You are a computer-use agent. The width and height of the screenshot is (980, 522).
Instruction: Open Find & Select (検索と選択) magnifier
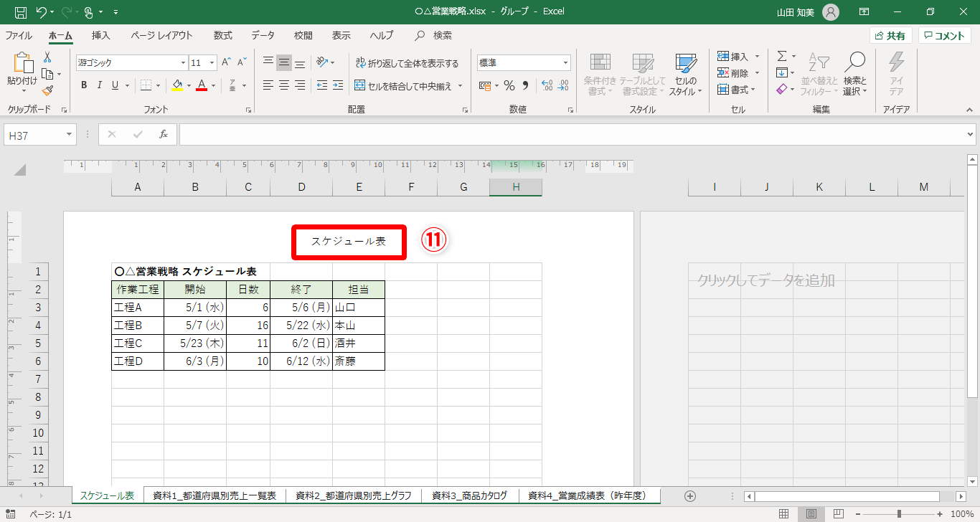(x=855, y=75)
